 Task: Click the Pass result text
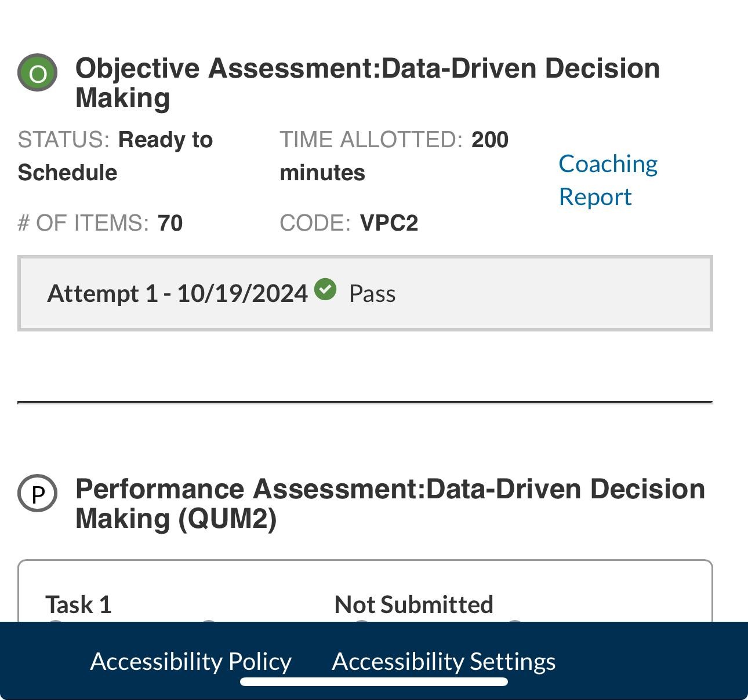tap(372, 294)
